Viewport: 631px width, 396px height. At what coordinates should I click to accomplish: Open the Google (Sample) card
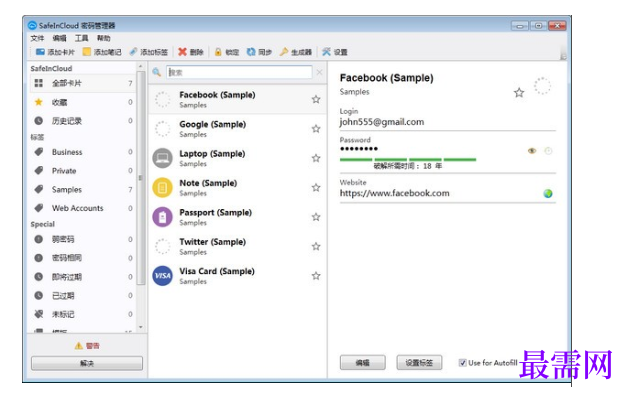click(237, 129)
